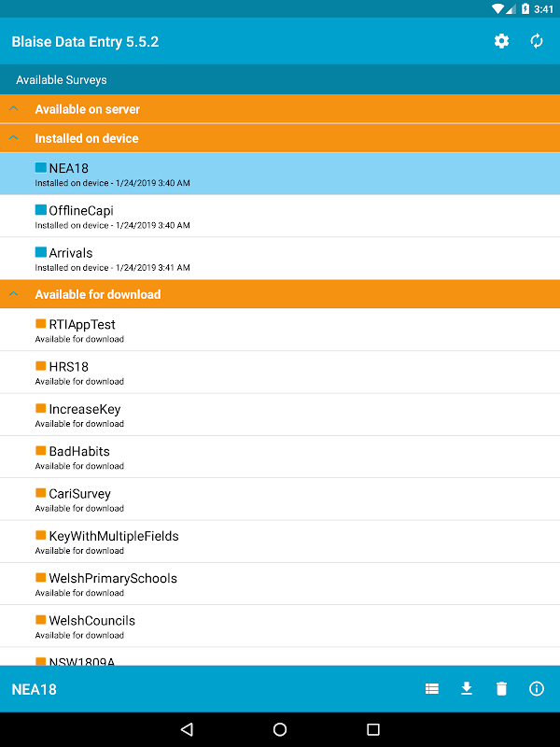Viewport: 560px width, 747px height.
Task: Tap the recent apps square button
Action: pos(373,729)
